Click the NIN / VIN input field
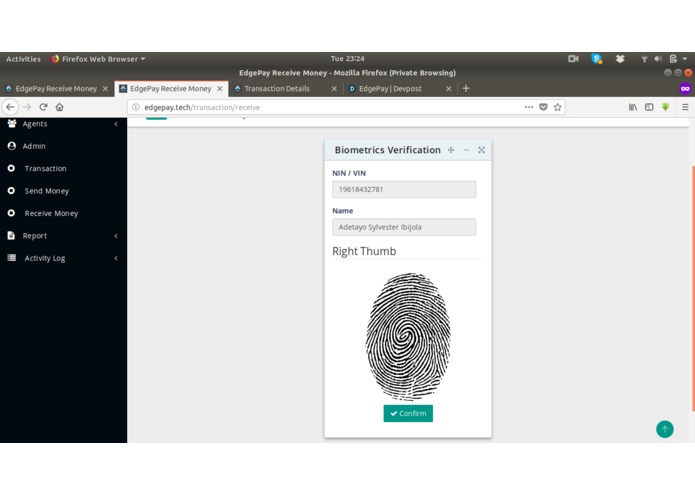The image size is (695, 494). [404, 189]
